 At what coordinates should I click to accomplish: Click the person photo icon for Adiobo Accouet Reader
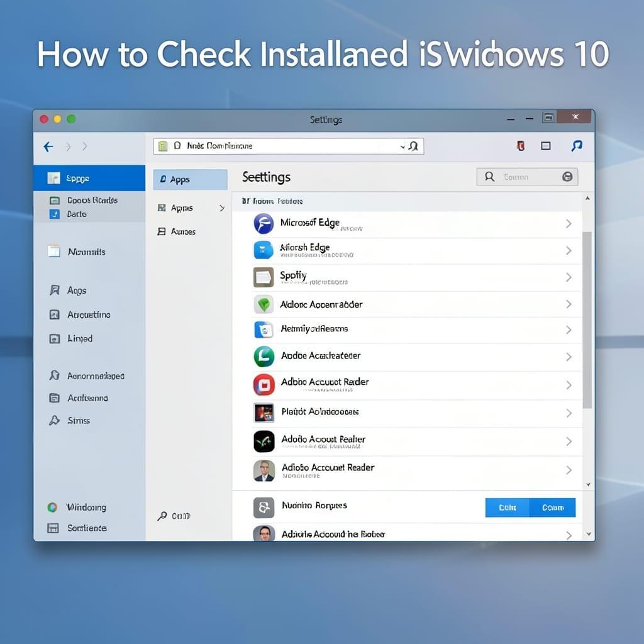click(264, 470)
